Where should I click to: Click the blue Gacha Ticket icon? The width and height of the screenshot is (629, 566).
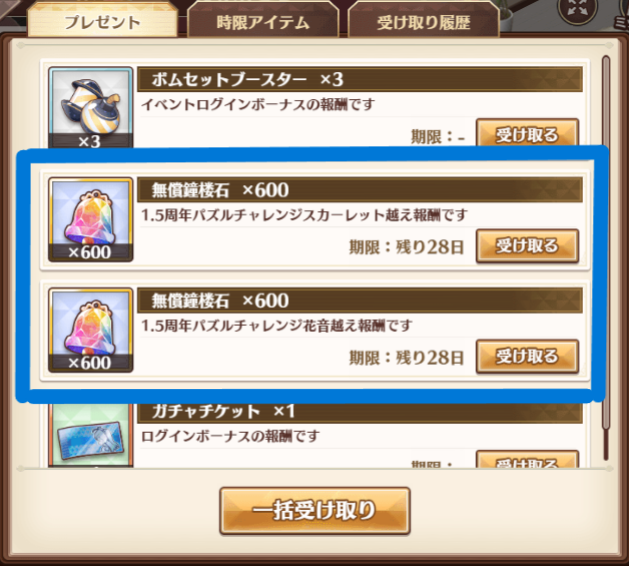coord(91,435)
